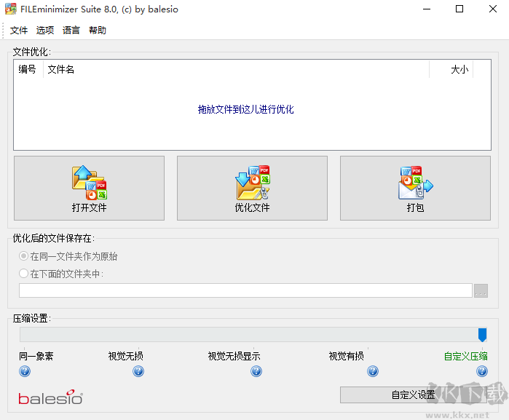The width and height of the screenshot is (509, 420).
Task: Open the 文件 menu
Action: [19, 31]
